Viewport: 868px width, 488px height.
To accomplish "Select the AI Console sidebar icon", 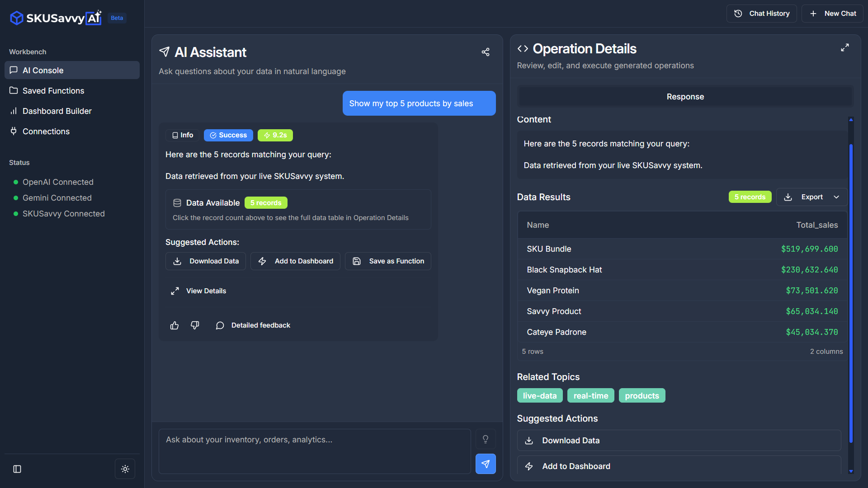I will click(x=14, y=70).
